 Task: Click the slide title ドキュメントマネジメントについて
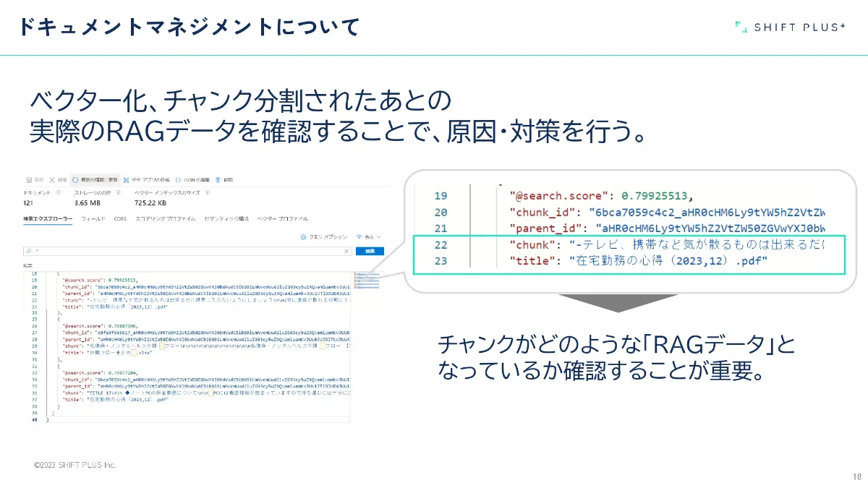[x=189, y=28]
